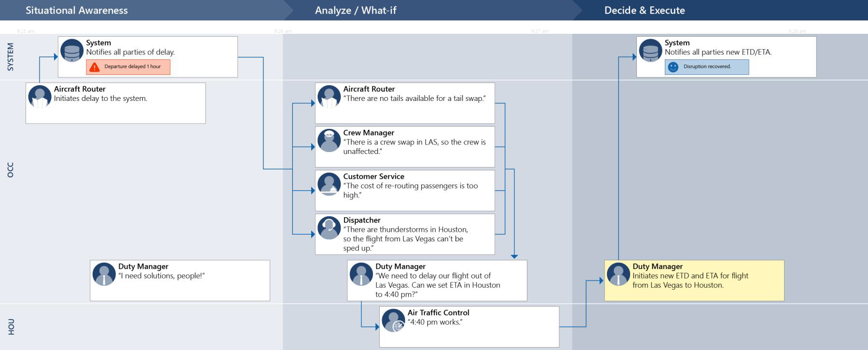Viewport: 868px width, 350px height.
Task: Select the "I need solutions, people!" card
Action: click(x=180, y=280)
